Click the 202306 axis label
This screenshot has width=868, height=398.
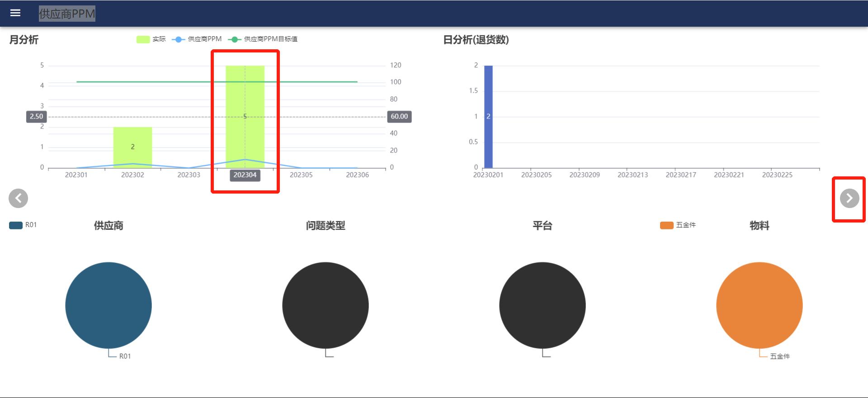point(358,175)
